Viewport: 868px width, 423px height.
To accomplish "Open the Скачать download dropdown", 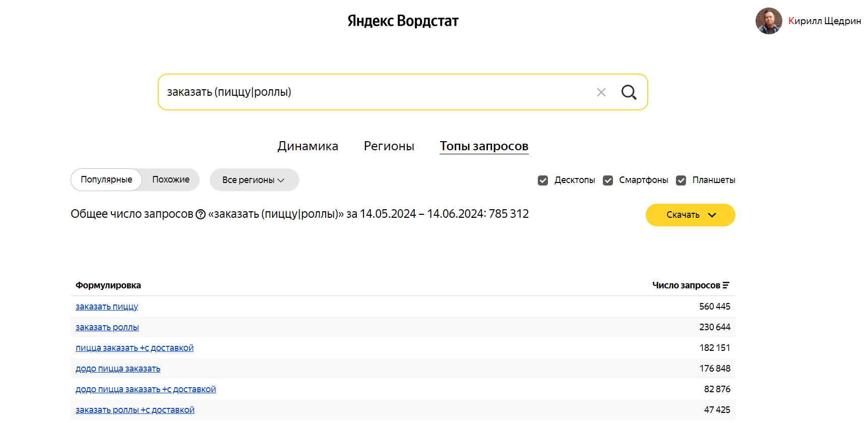I will click(690, 215).
